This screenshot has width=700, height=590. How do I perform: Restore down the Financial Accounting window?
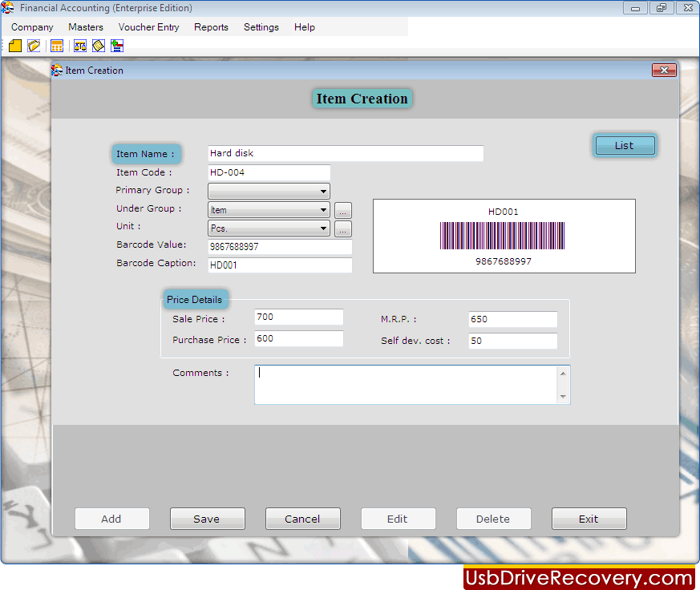(662, 7)
